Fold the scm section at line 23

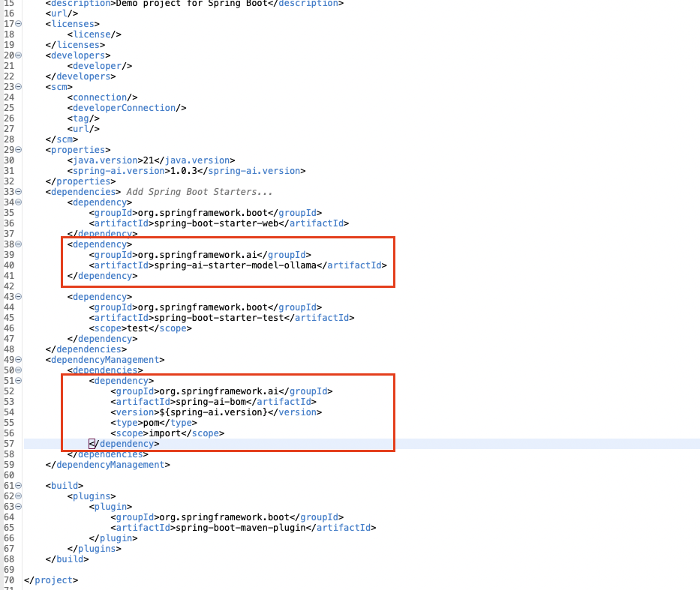[19, 87]
